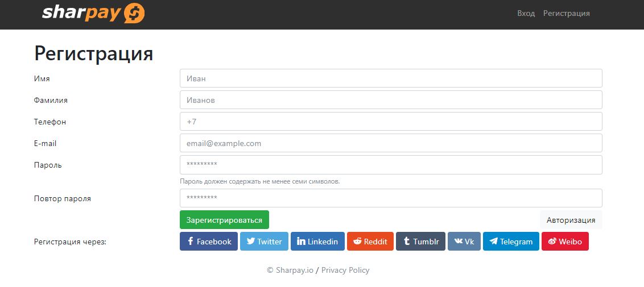Register via Twitter button

tap(264, 242)
